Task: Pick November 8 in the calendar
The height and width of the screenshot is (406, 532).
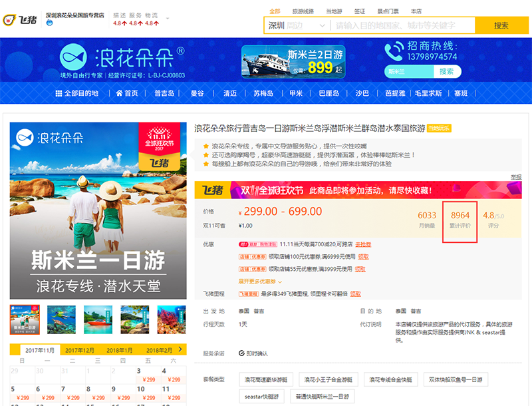Action: pyautogui.click(x=98, y=393)
